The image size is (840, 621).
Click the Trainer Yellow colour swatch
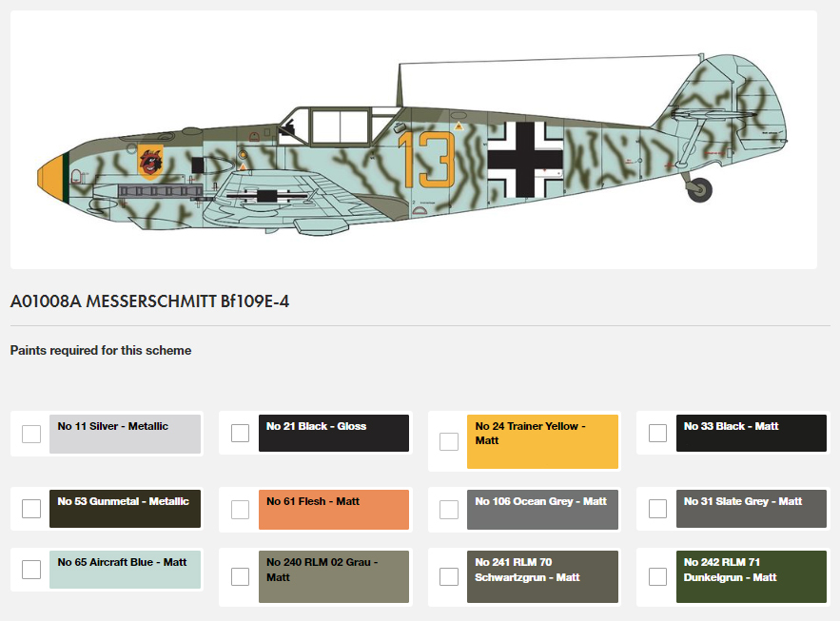tap(542, 441)
